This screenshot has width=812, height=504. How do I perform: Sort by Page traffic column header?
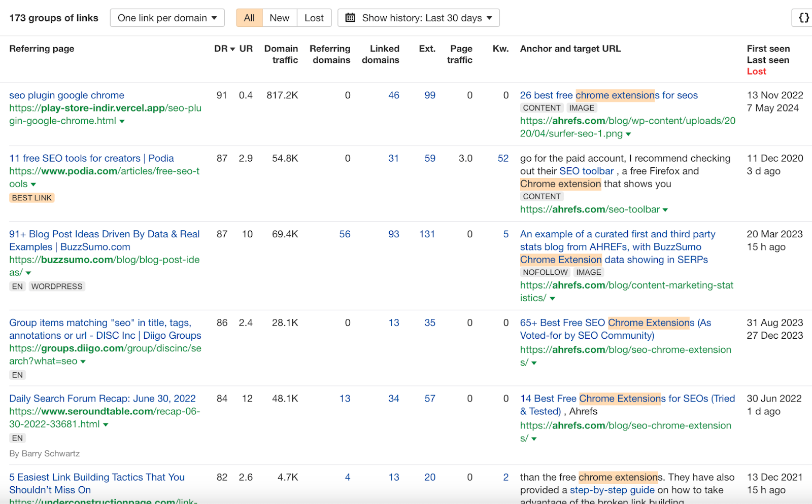(x=460, y=54)
